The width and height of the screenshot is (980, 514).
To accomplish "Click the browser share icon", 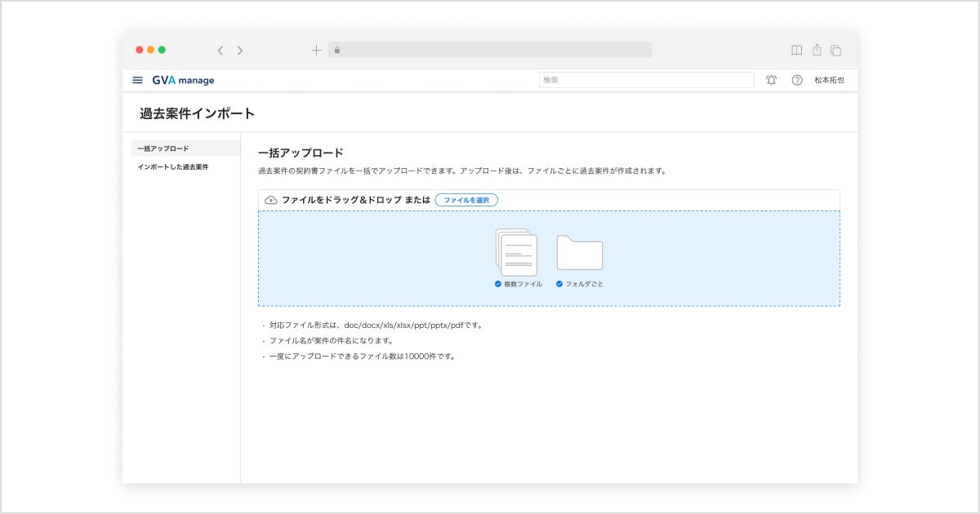I will (817, 50).
